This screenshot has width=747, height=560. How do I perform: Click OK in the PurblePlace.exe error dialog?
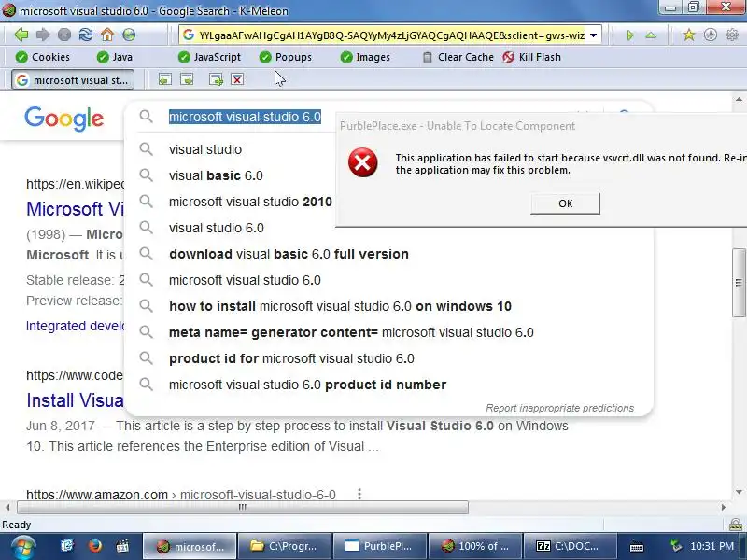tap(565, 203)
